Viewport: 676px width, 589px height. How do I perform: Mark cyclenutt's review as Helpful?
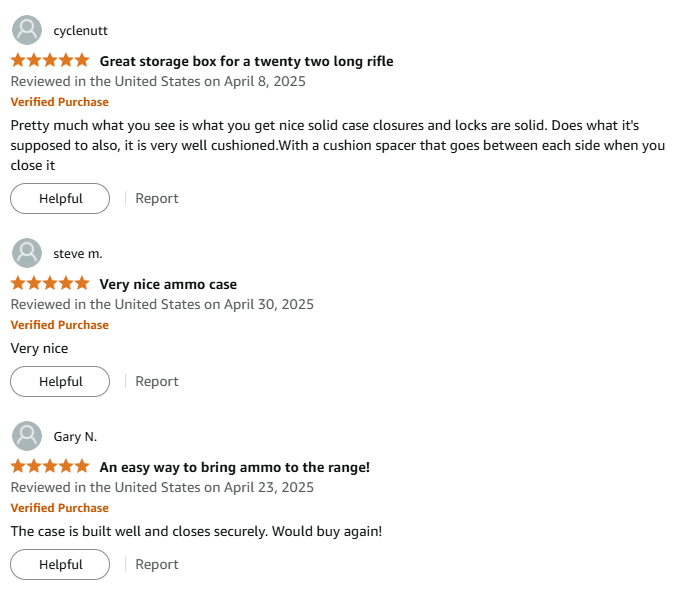(60, 198)
